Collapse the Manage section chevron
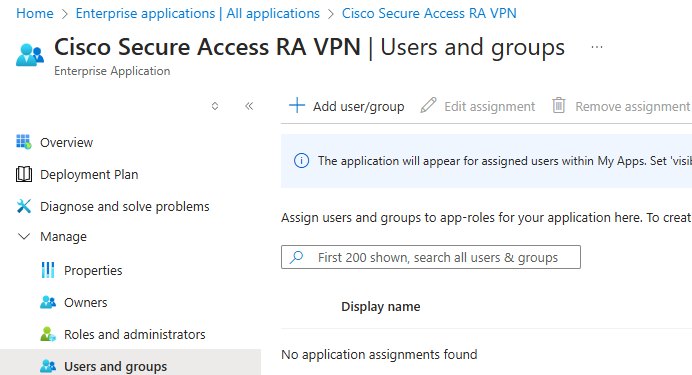Image resolution: width=692 pixels, height=375 pixels. [24, 236]
